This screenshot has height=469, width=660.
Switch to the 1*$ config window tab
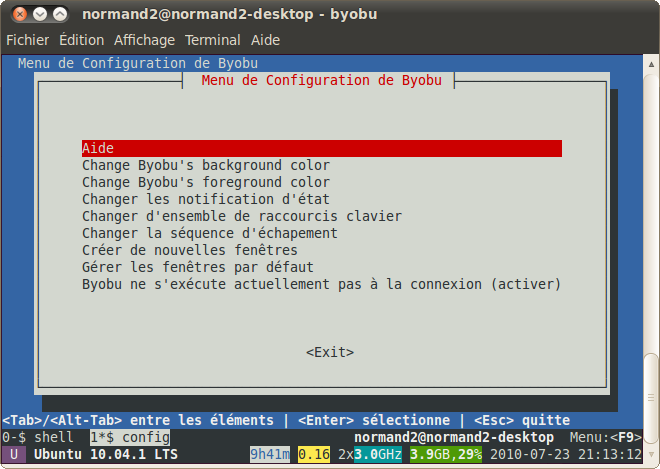click(x=130, y=437)
